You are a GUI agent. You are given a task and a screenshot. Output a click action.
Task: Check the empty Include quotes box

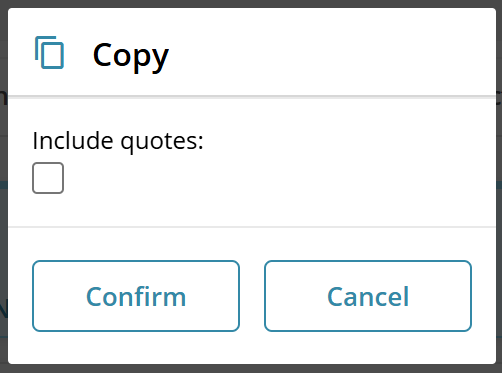pos(48,178)
